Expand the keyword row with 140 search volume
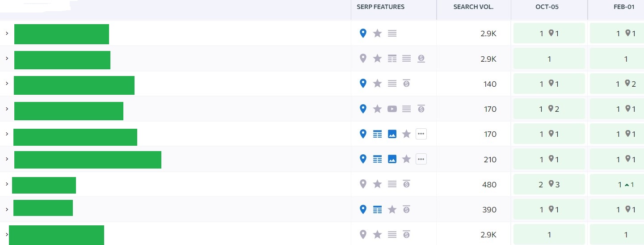Image resolution: width=644 pixels, height=245 pixels. [x=7, y=84]
